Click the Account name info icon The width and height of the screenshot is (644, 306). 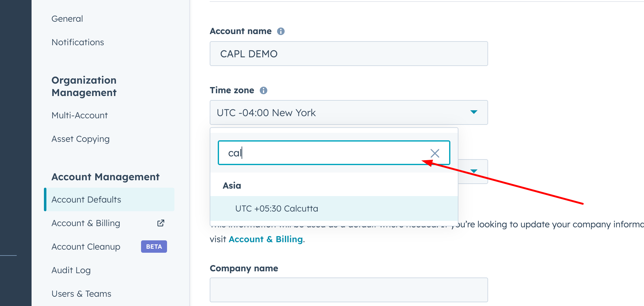(x=281, y=31)
